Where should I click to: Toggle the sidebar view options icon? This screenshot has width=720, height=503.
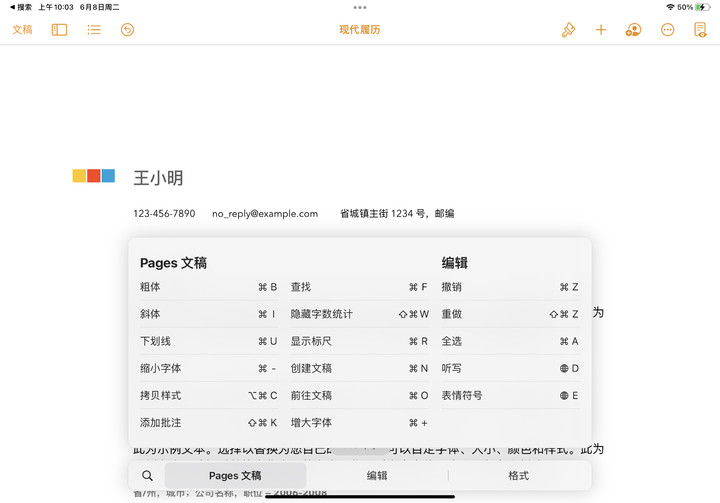click(59, 30)
